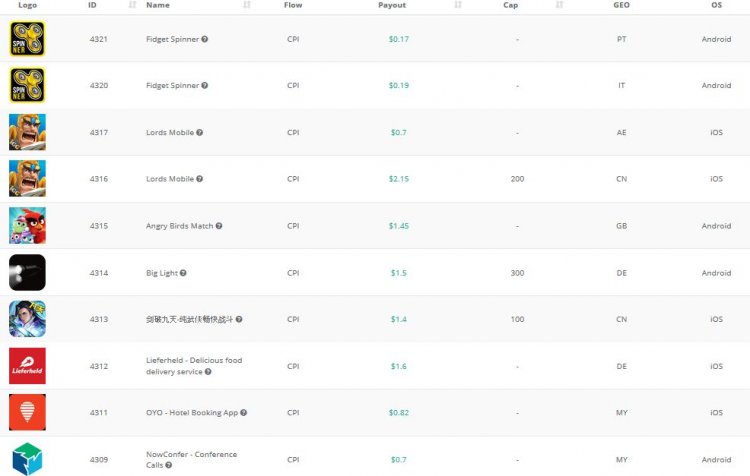Open the Fidget Spinner offer 4320 name
Image resolution: width=750 pixels, height=476 pixels.
click(x=172, y=86)
